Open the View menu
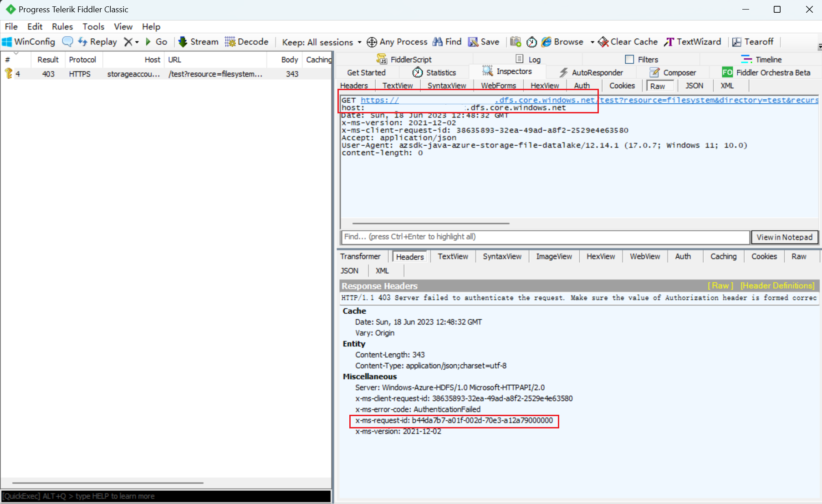 (x=123, y=26)
